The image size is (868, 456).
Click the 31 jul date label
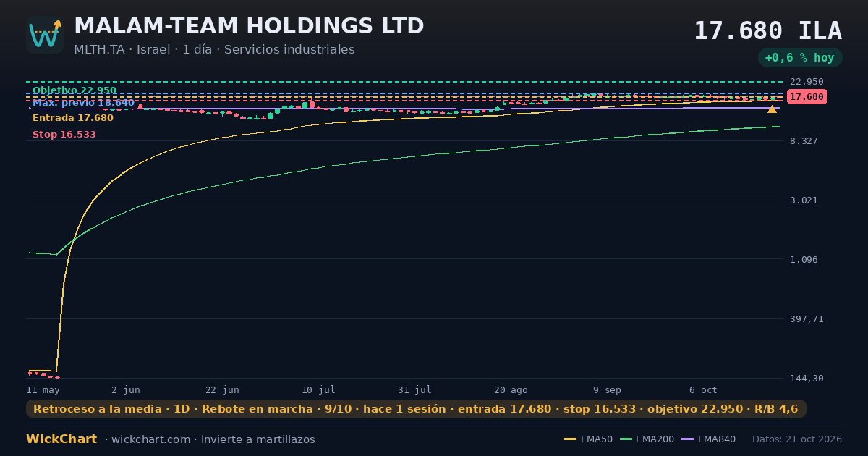414,390
